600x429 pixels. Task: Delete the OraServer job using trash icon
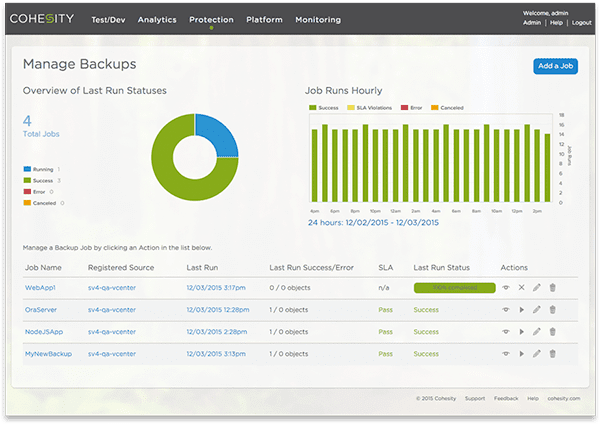[553, 310]
